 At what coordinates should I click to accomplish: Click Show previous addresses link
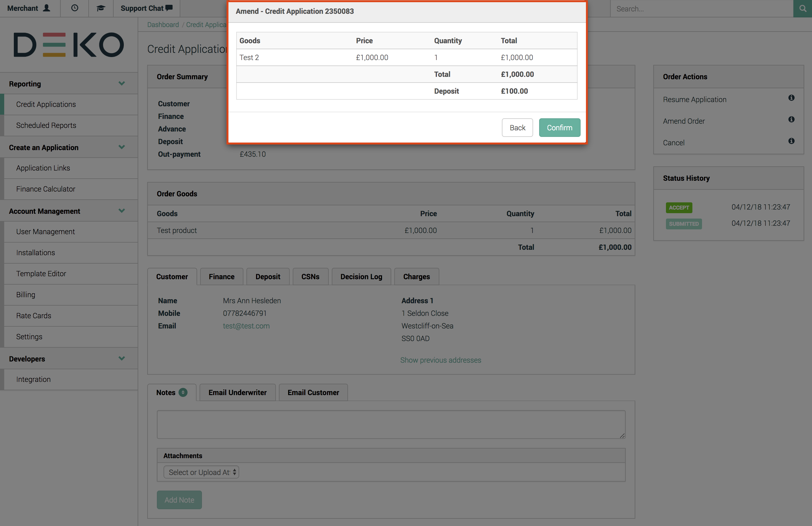coord(441,360)
